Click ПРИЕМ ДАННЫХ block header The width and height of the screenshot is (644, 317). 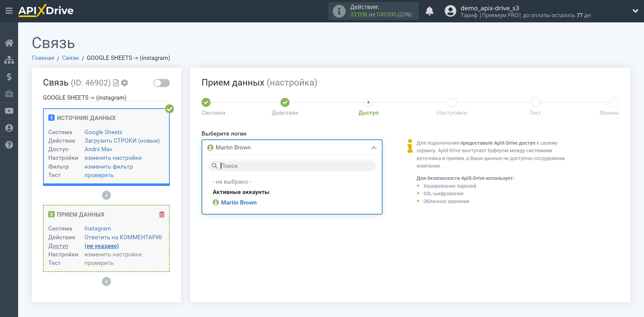tap(80, 214)
